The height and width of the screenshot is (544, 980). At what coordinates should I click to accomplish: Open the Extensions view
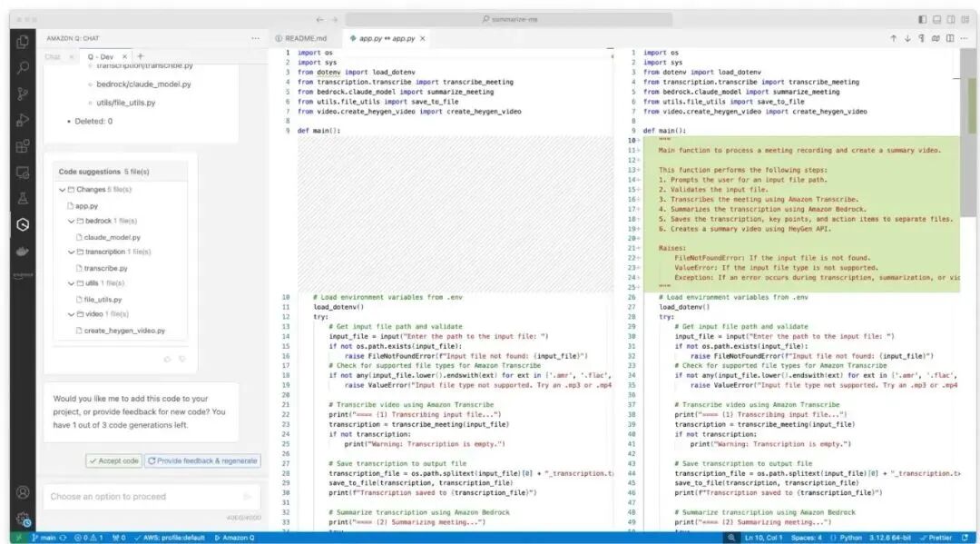click(23, 146)
